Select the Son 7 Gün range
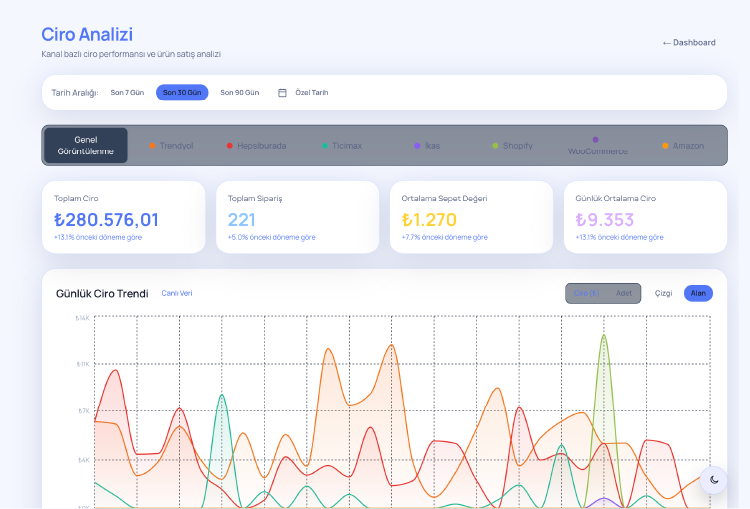The image size is (750, 509). (127, 93)
